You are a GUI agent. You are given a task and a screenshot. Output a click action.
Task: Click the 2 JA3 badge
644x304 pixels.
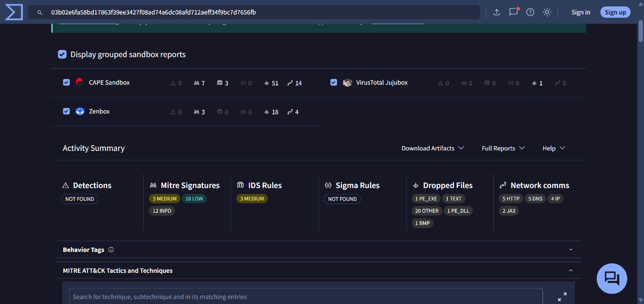(x=509, y=211)
